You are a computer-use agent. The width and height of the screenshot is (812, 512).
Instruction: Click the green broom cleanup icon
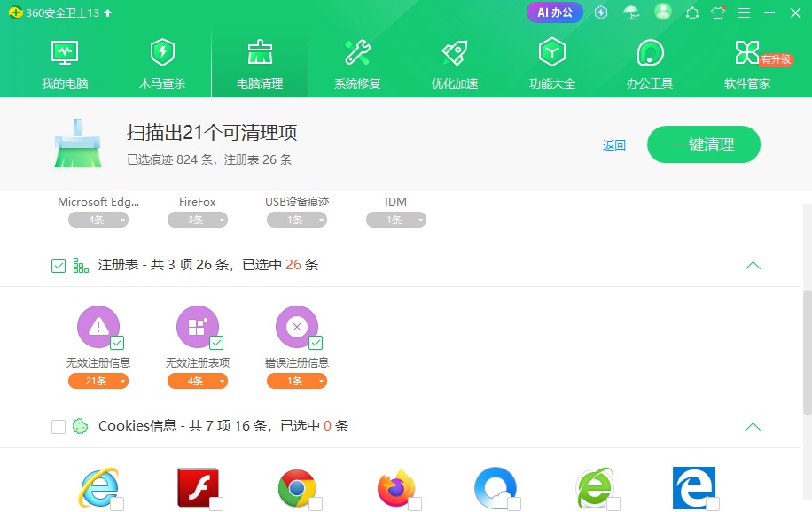pos(78,144)
